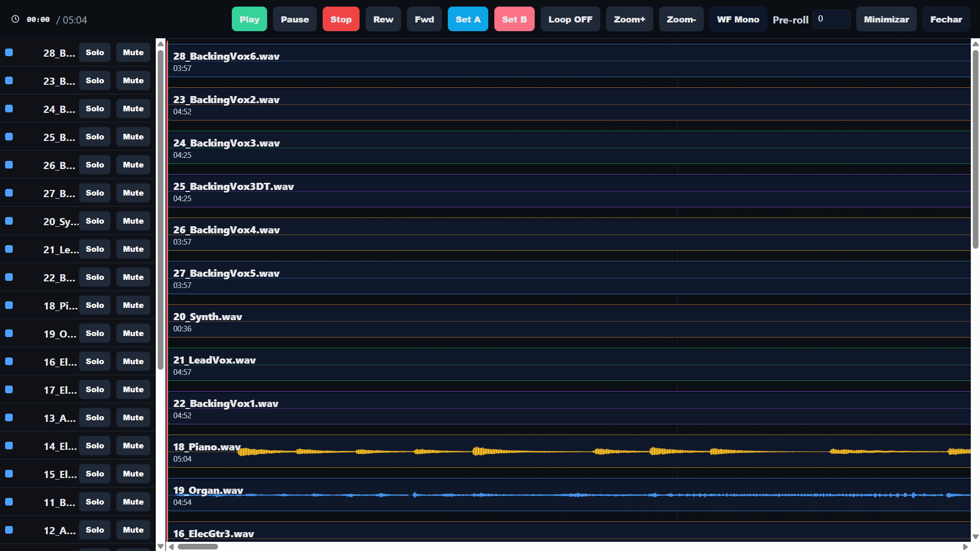Set loop point B

coord(514,19)
